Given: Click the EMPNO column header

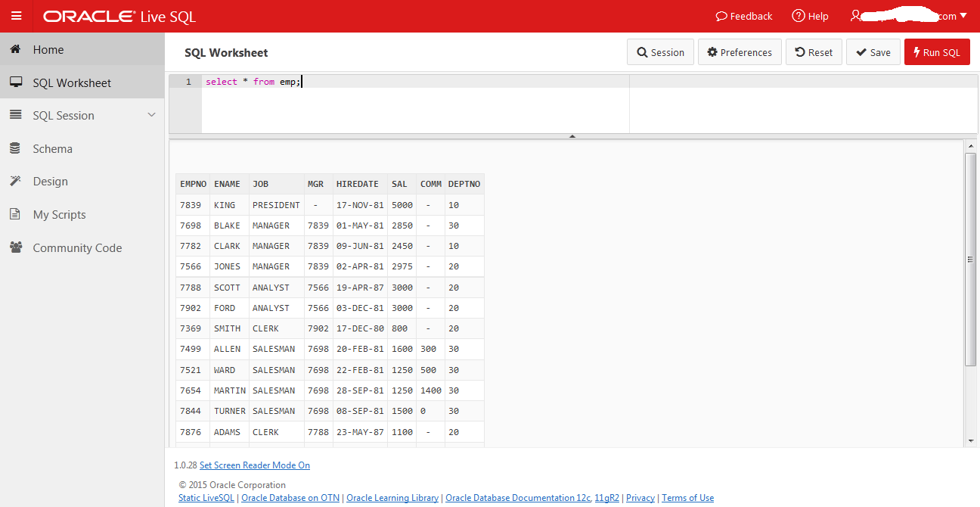Looking at the screenshot, I should [x=193, y=184].
